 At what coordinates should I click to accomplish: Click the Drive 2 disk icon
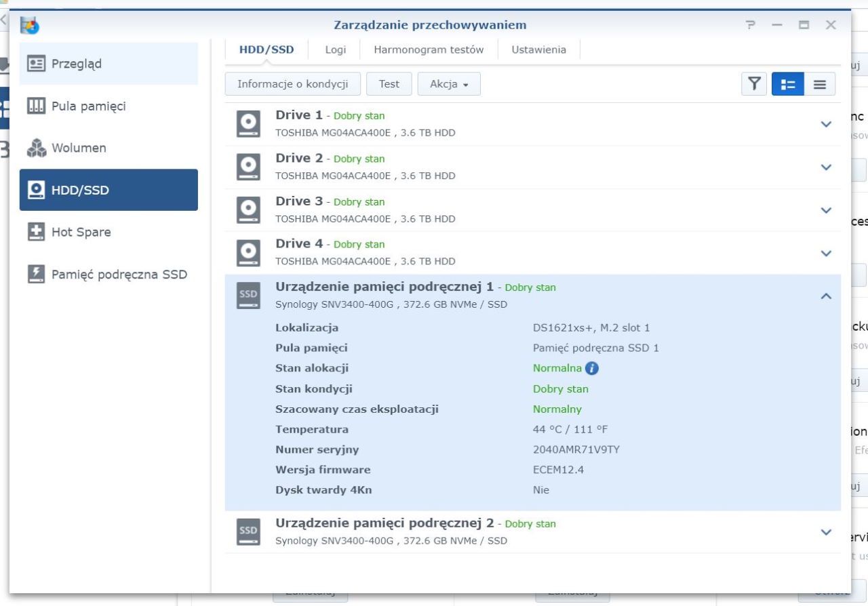pyautogui.click(x=248, y=167)
